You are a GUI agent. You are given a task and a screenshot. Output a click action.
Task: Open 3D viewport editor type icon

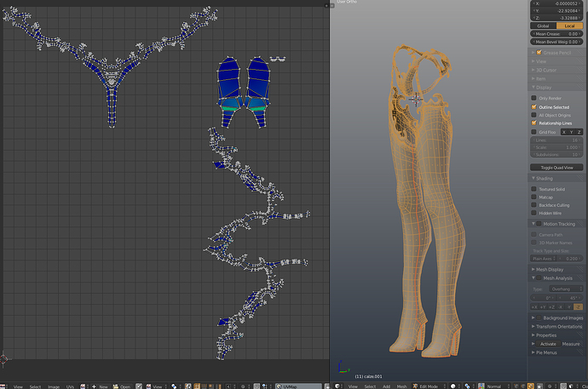(x=337, y=386)
